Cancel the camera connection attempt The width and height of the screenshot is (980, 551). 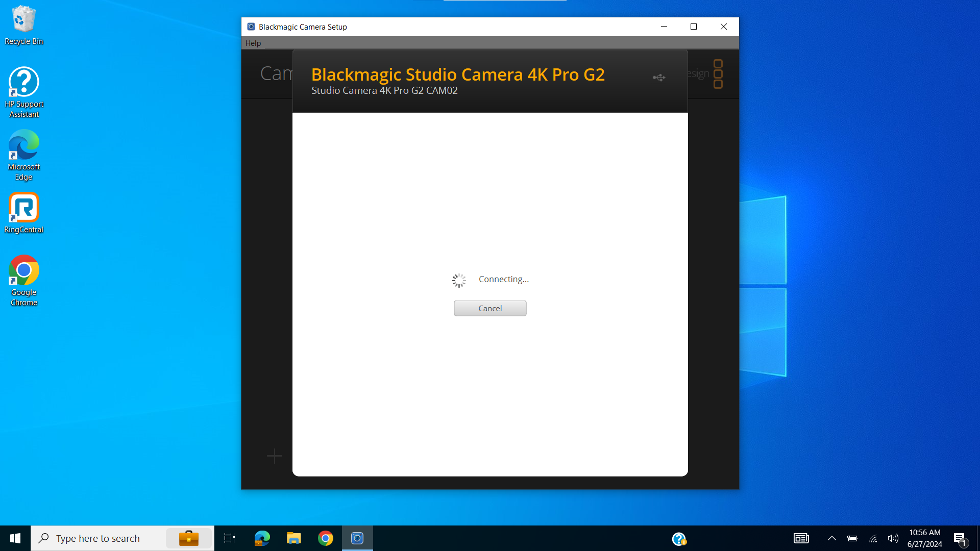(x=490, y=308)
